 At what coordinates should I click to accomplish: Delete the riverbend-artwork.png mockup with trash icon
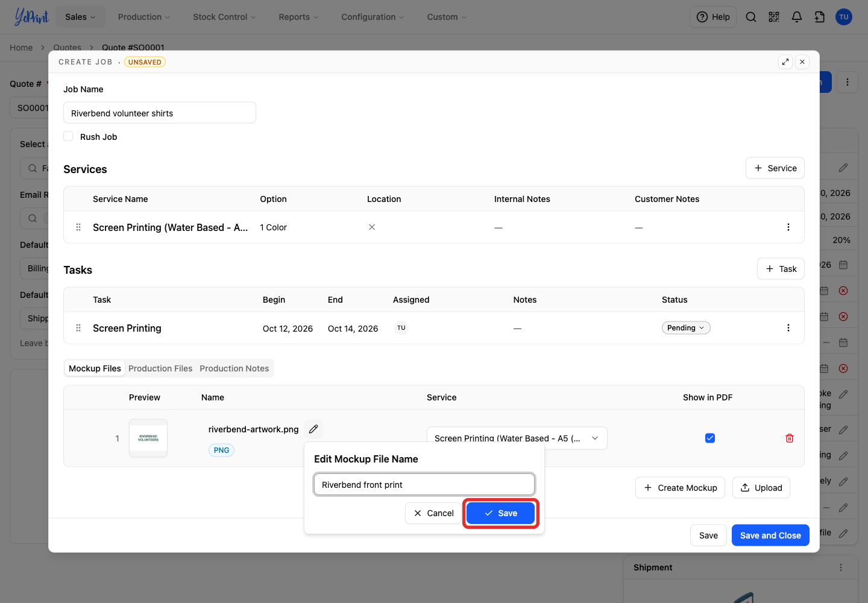click(x=790, y=438)
